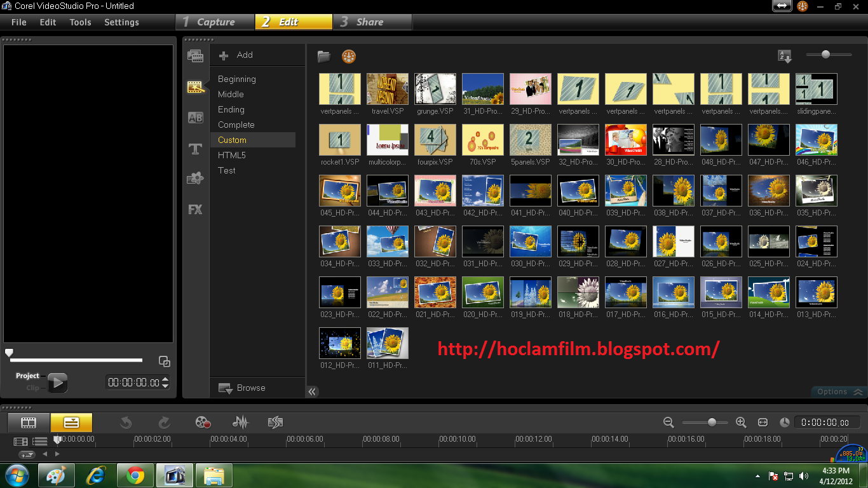
Task: Click the Undo arrow in the timeline toolbar
Action: [x=126, y=422]
